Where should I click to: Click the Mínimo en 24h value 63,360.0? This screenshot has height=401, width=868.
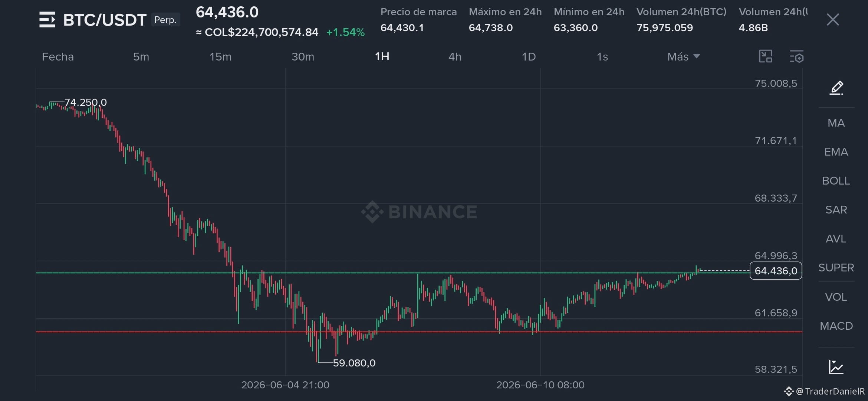point(576,28)
